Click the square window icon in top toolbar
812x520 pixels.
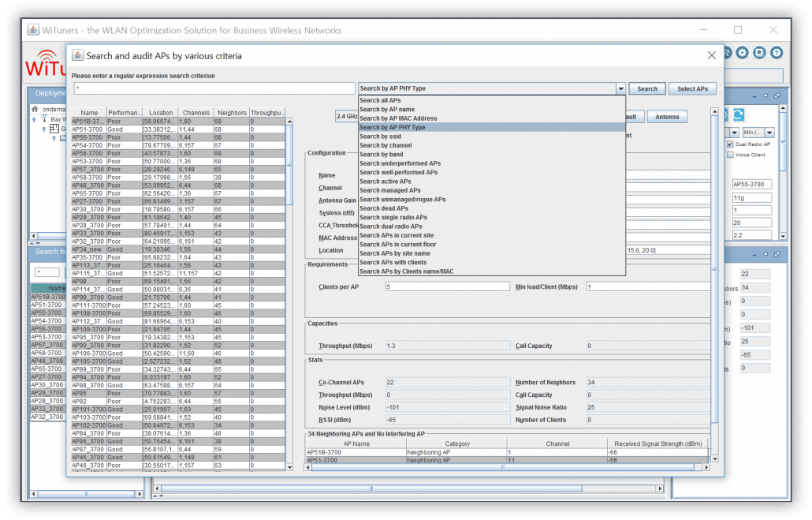[x=759, y=52]
